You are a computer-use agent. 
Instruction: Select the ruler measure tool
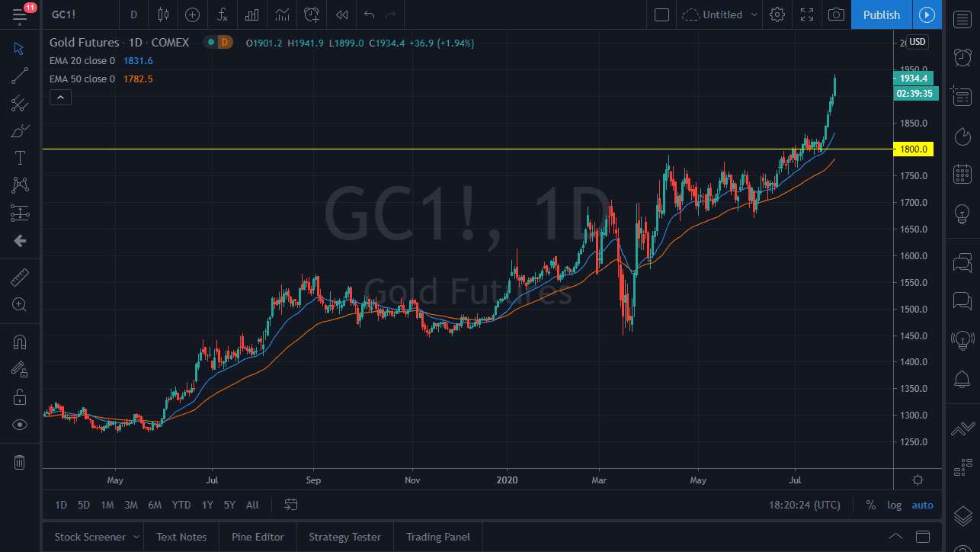click(x=20, y=278)
